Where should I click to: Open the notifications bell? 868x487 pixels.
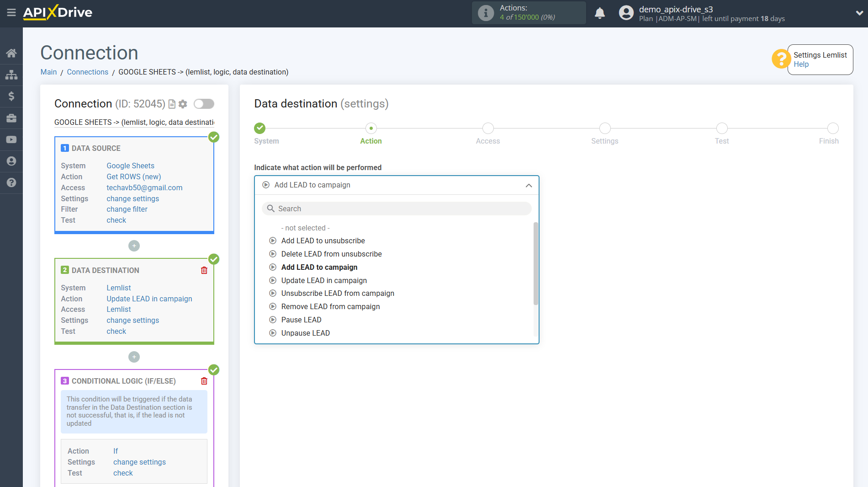(600, 13)
